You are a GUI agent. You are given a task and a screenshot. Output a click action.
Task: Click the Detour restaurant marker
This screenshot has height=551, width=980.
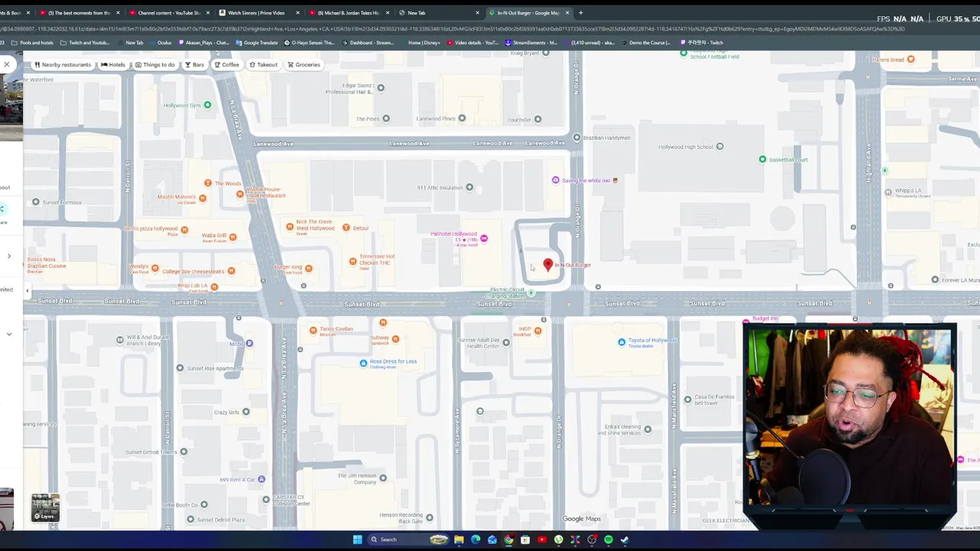click(x=346, y=227)
